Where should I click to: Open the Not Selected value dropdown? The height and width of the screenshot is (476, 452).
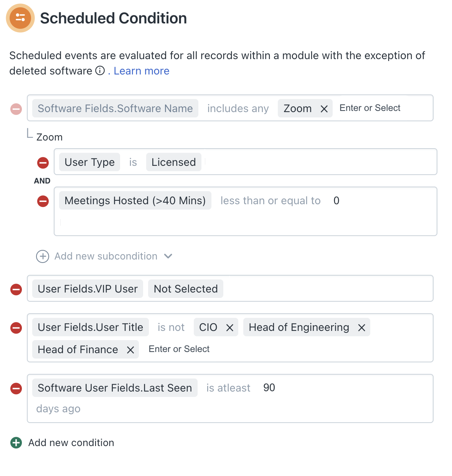tap(186, 289)
